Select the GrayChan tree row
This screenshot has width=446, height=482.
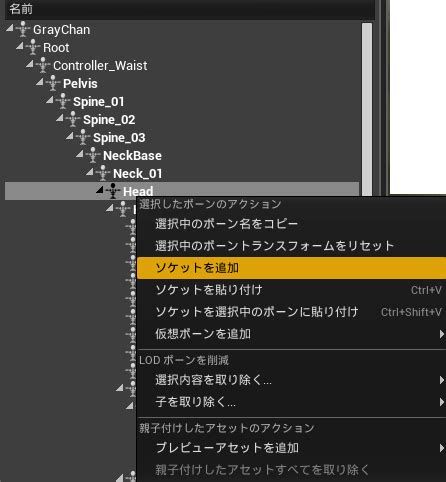[x=182, y=29]
